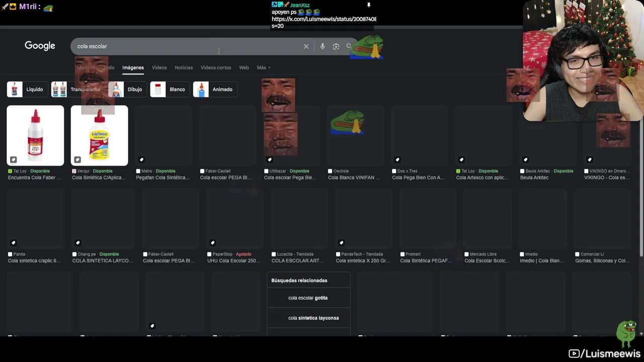Click the product tag icon on the PaperStop UHU result

pyautogui.click(x=212, y=243)
